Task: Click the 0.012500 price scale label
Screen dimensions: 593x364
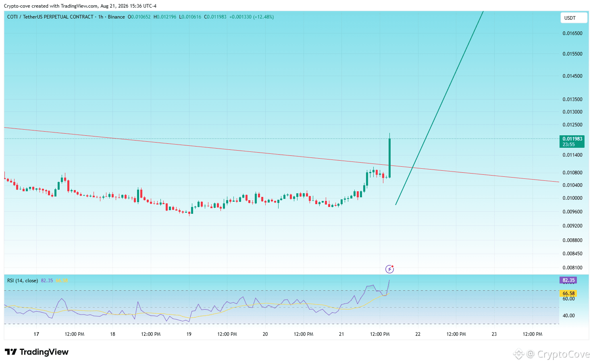Action: (572, 125)
